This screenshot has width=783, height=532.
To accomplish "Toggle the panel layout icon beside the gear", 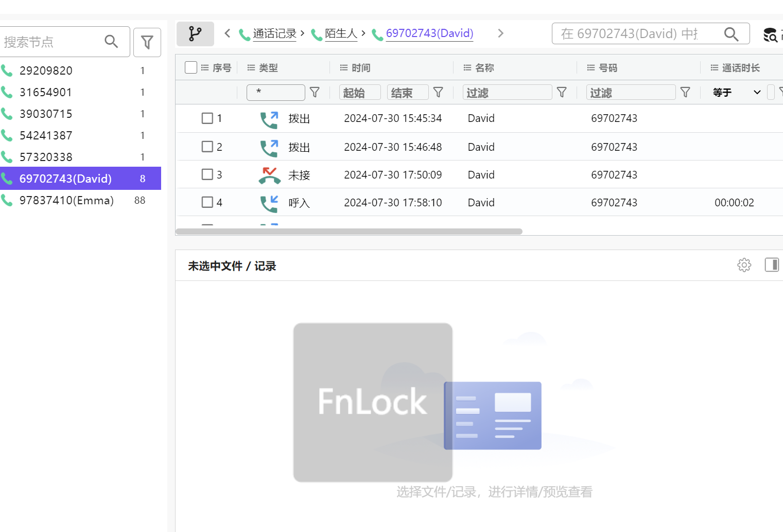I will click(772, 264).
